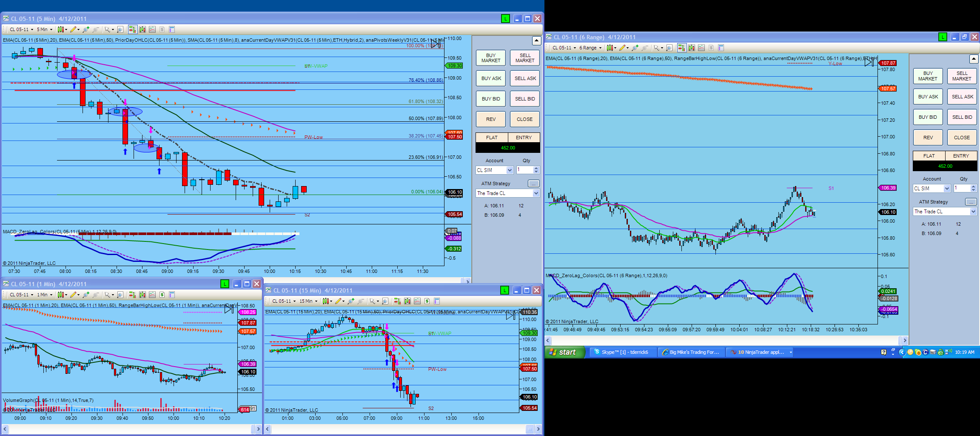980x436 pixels.
Task: Toggle green L link button on 6 Range chart
Action: click(943, 37)
